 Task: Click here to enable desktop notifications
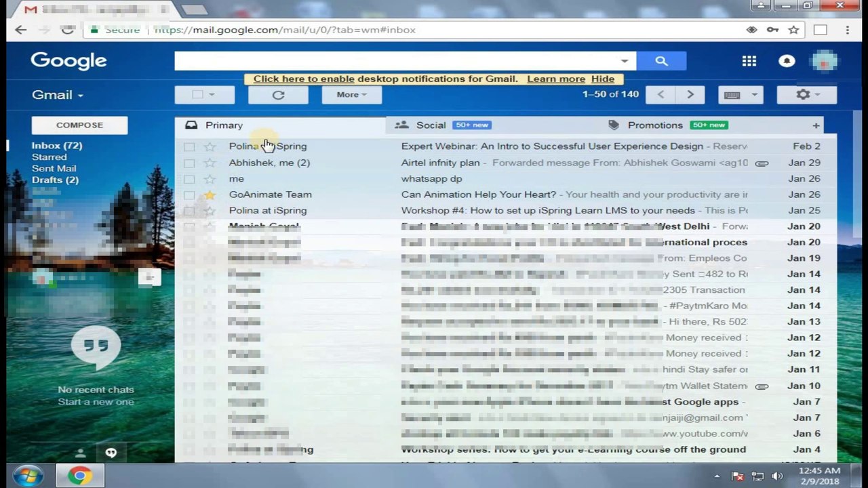304,79
